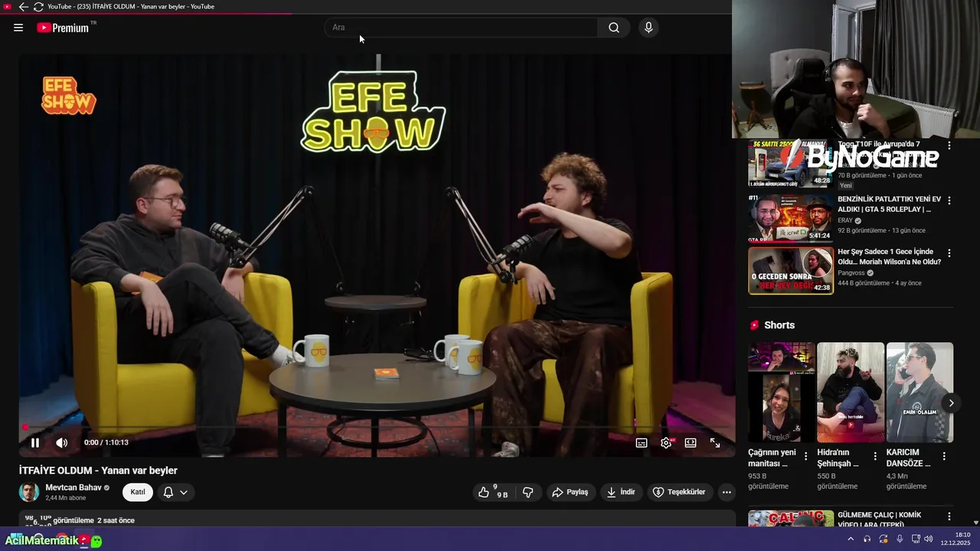Click the Paylaş share button
This screenshot has height=551, width=980.
coord(570,492)
